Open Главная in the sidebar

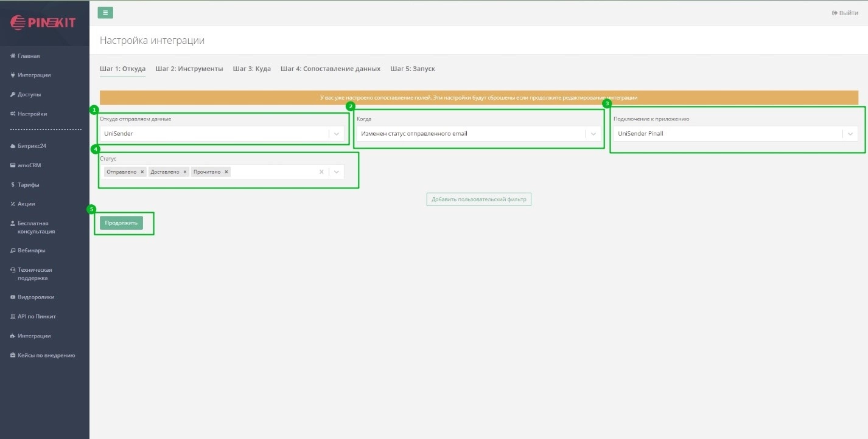[29, 56]
